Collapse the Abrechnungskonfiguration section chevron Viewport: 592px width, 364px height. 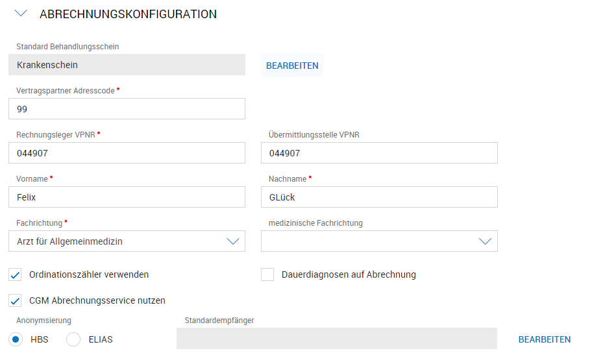[x=20, y=14]
